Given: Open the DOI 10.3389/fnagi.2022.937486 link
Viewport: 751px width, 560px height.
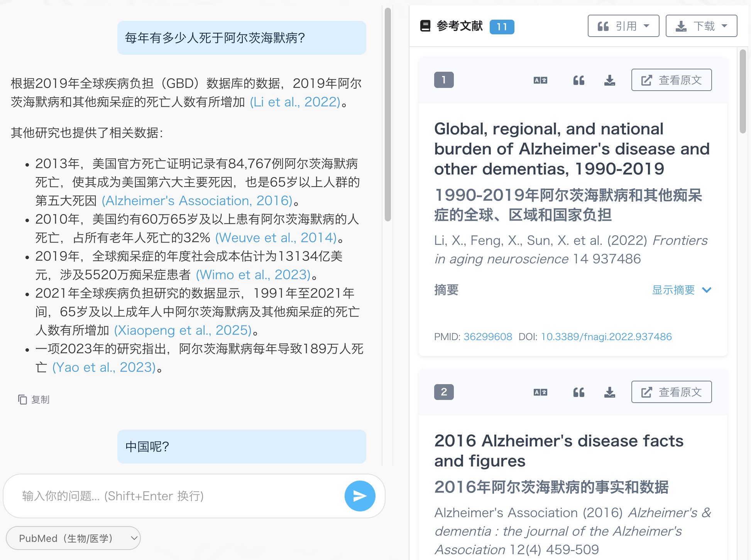Looking at the screenshot, I should (606, 336).
